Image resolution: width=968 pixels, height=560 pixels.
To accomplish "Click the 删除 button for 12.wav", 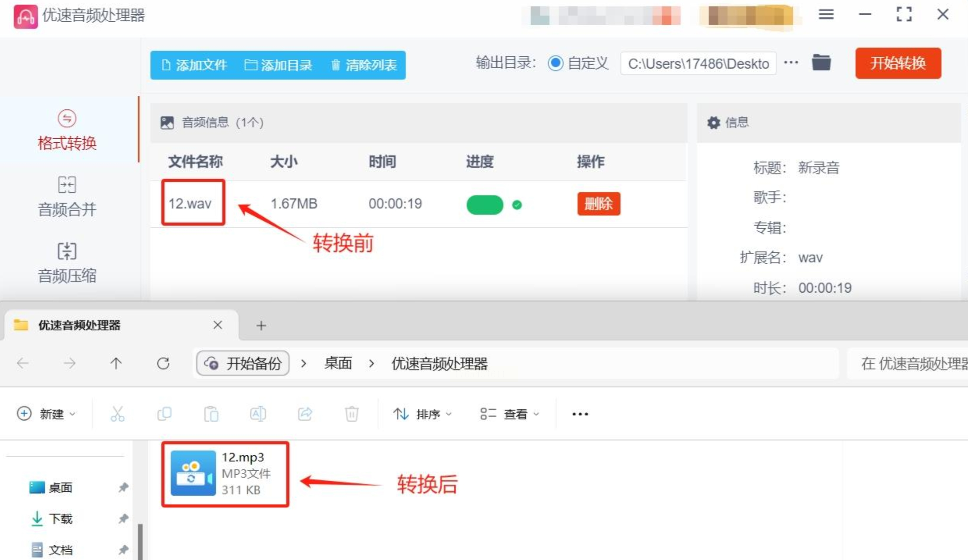I will [x=598, y=203].
